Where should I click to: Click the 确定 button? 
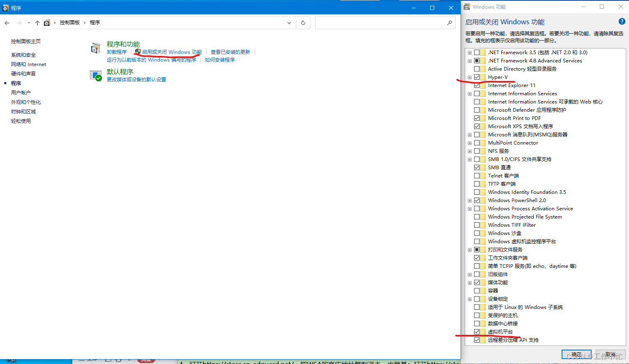point(576,355)
